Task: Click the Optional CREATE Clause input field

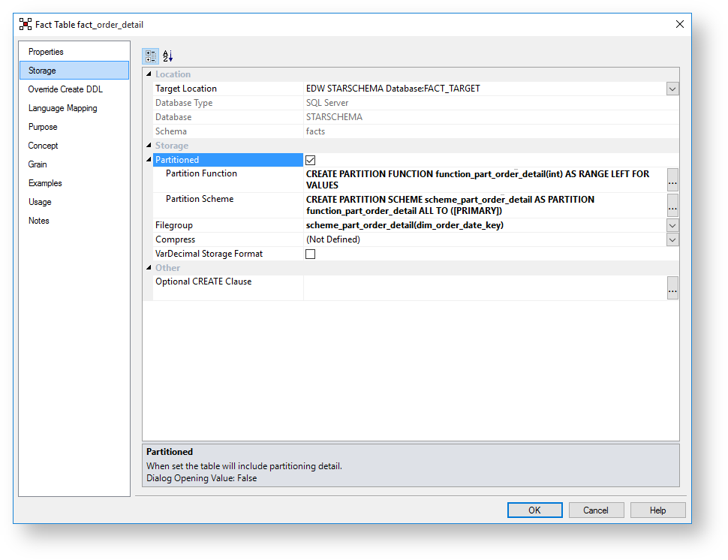Action: [485, 288]
